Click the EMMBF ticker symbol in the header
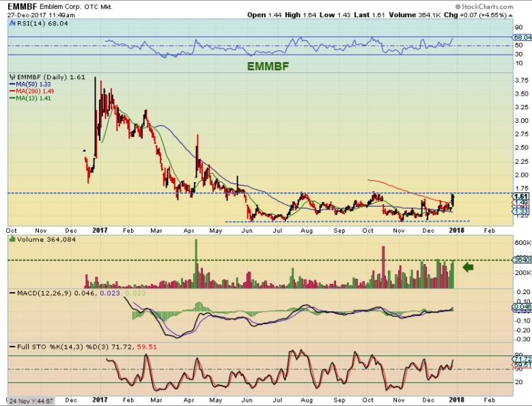 (x=23, y=6)
